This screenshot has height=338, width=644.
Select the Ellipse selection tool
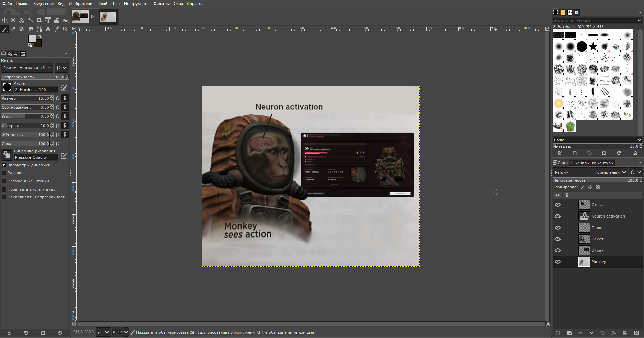click(13, 20)
